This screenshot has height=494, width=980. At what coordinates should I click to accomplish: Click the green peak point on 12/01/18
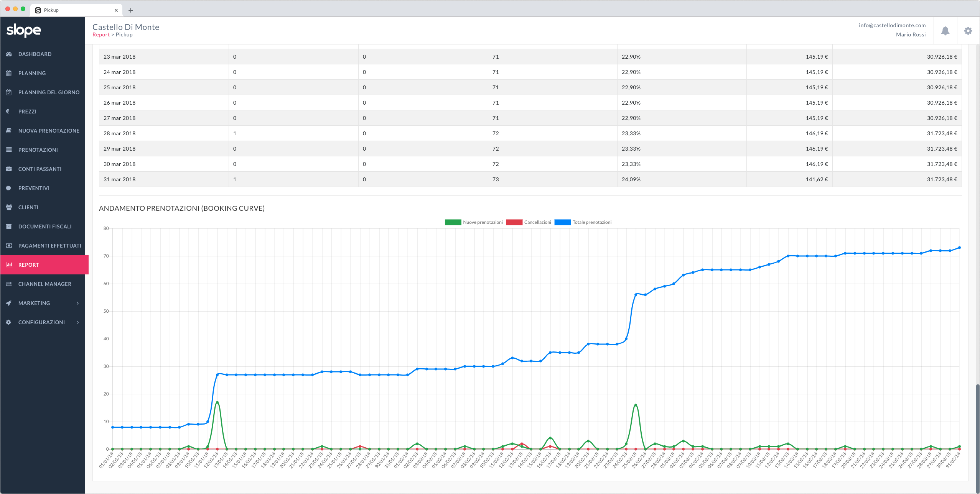[217, 402]
